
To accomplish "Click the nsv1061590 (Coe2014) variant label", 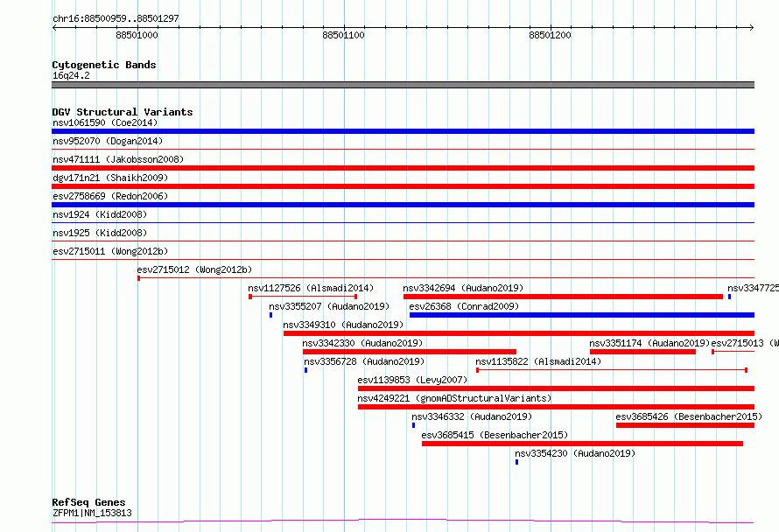I will pos(105,122).
